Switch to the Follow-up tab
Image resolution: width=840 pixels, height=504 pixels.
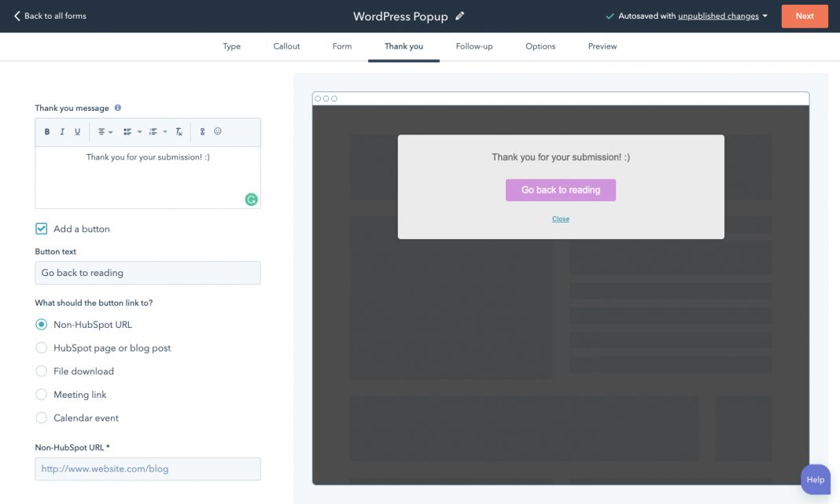473,46
